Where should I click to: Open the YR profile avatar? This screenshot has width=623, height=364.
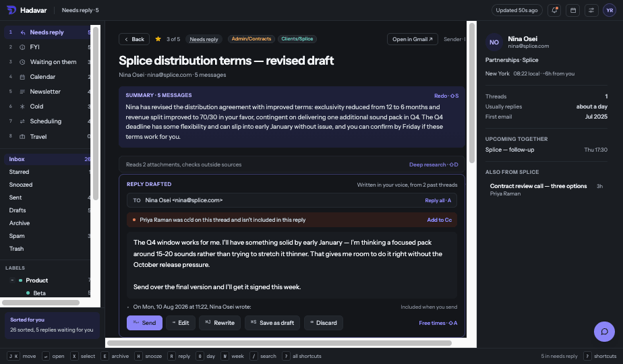(x=610, y=10)
